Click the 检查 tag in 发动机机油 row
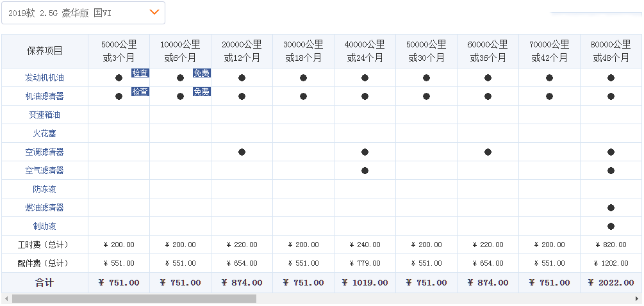This screenshot has height=306, width=644. 140,73
